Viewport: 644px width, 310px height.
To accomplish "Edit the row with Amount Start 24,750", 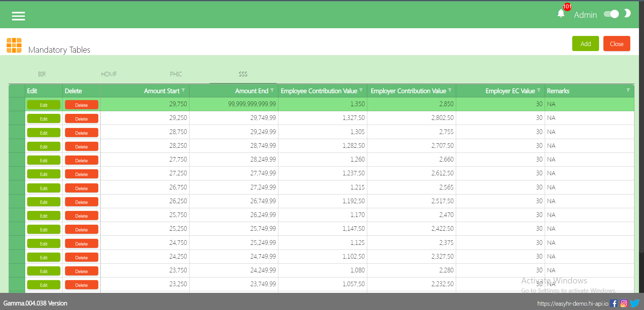I will pyautogui.click(x=44, y=243).
